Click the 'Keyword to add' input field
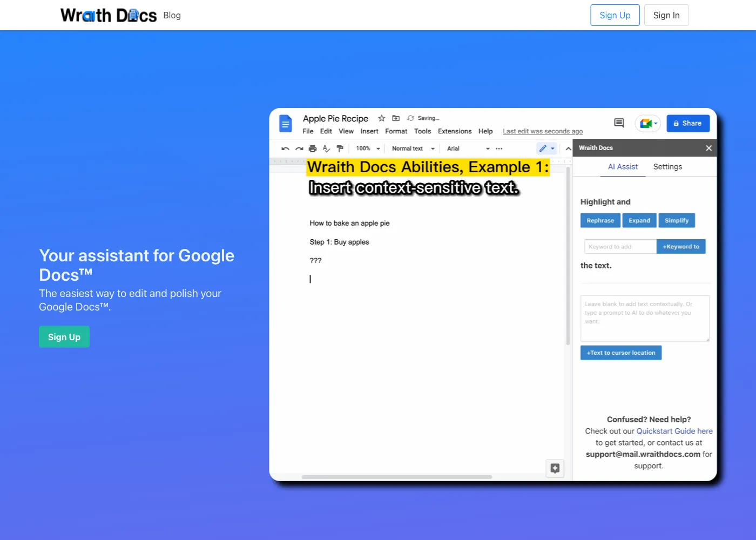The width and height of the screenshot is (756, 540). tap(620, 247)
